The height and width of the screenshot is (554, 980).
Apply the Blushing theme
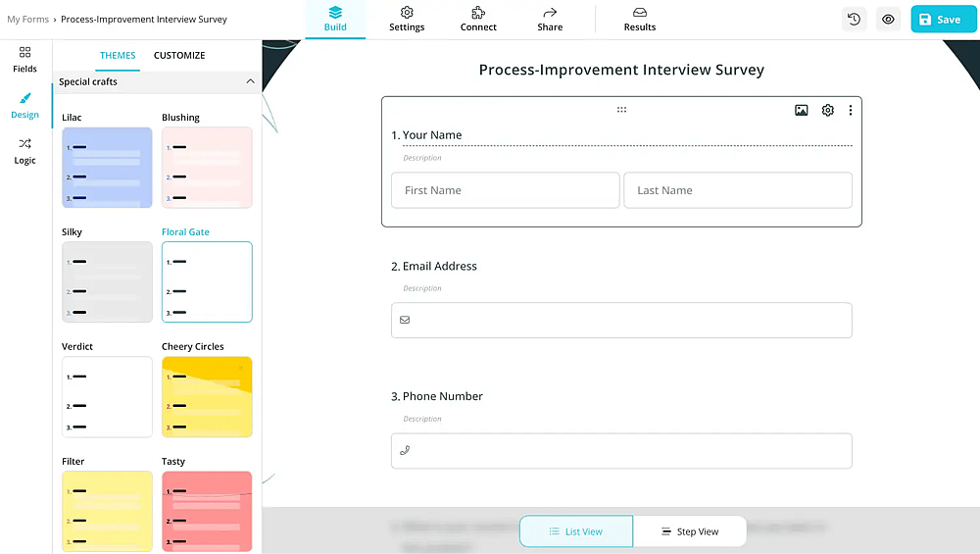(x=207, y=168)
